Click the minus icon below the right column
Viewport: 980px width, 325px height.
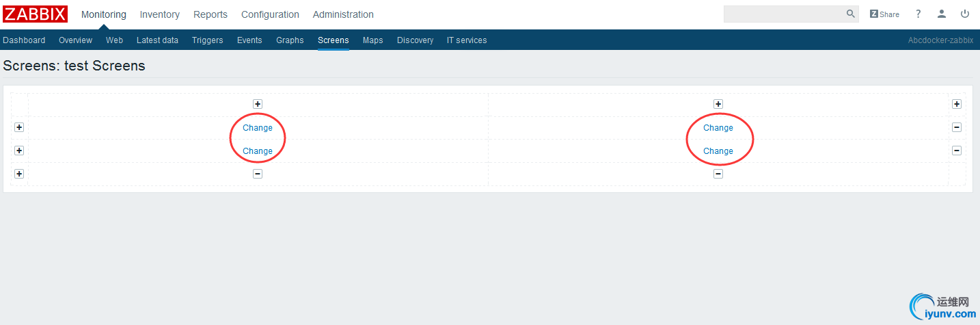718,174
